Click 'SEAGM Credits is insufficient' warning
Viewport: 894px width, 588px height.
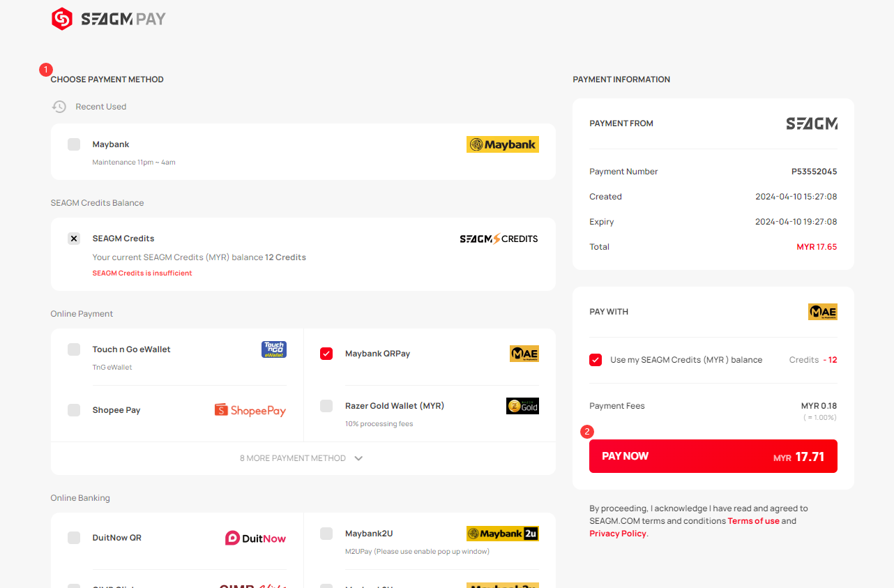tap(142, 273)
